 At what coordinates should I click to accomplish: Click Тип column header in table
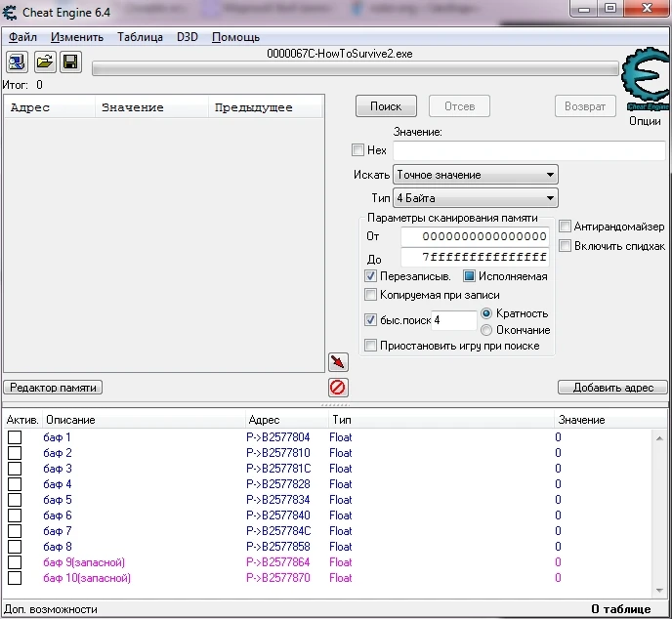point(441,420)
